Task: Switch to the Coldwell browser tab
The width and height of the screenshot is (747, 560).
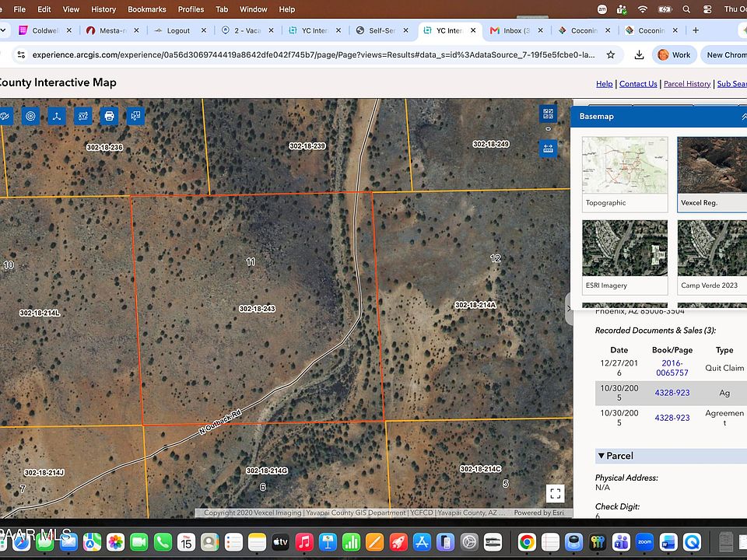Action: [45, 30]
